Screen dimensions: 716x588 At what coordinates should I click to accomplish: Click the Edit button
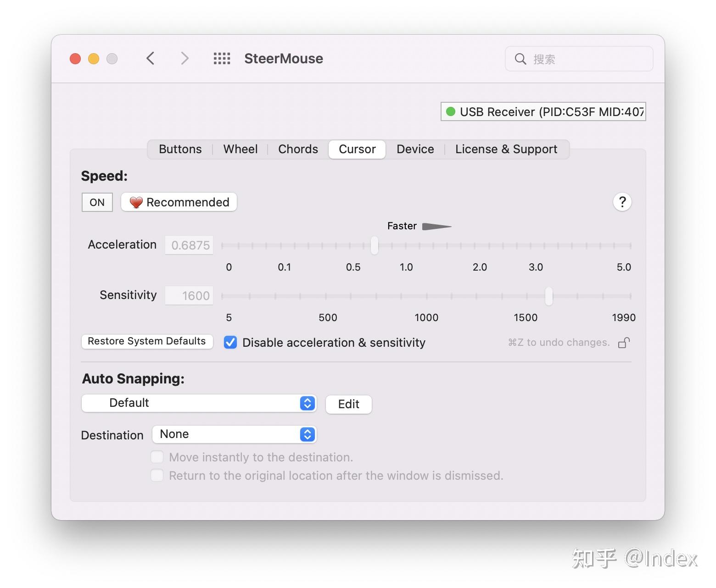tap(349, 404)
